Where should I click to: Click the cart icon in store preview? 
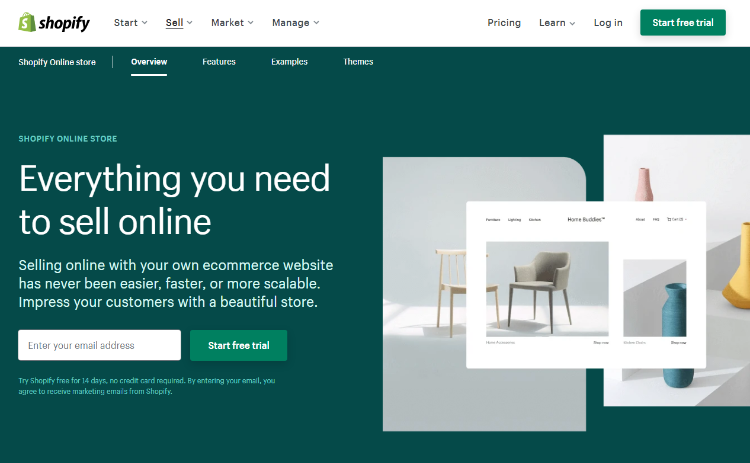click(669, 219)
